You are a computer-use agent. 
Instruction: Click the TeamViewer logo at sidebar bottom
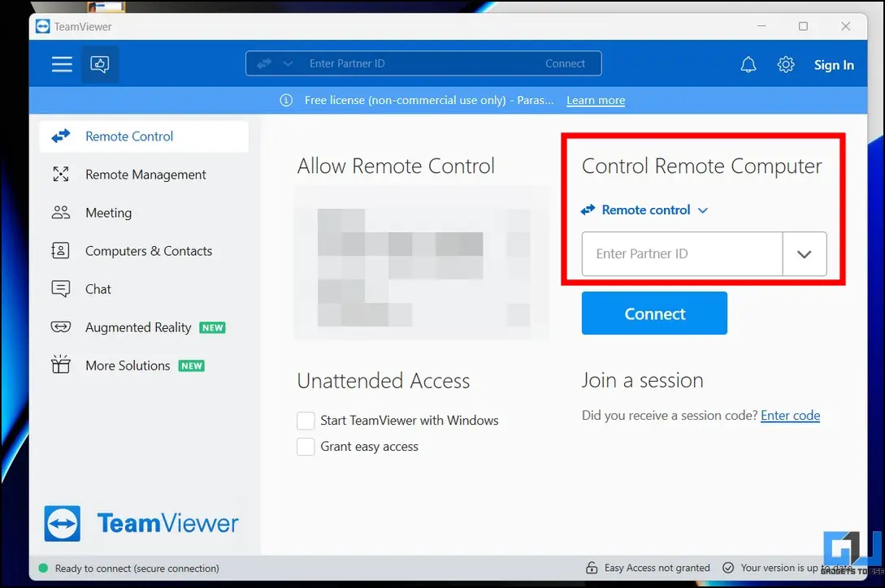pyautogui.click(x=141, y=523)
